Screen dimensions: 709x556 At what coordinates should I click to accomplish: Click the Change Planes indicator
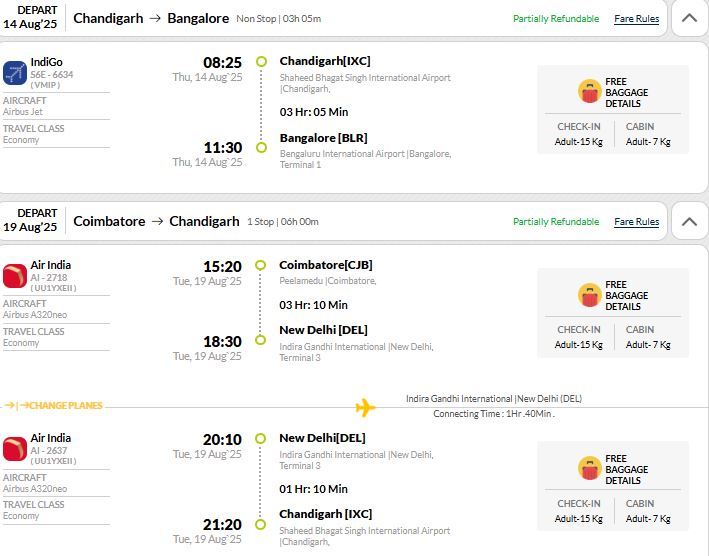53,405
